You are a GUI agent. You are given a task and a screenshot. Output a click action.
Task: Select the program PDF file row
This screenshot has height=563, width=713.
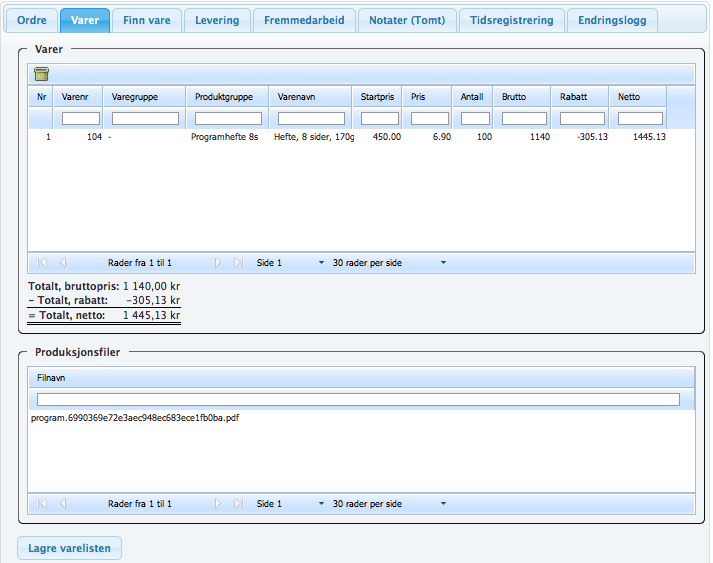[x=135, y=418]
